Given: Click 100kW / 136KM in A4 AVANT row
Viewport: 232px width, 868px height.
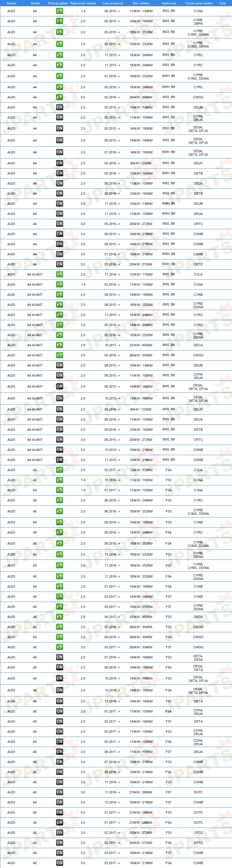Looking at the screenshot, I should pos(141,365).
